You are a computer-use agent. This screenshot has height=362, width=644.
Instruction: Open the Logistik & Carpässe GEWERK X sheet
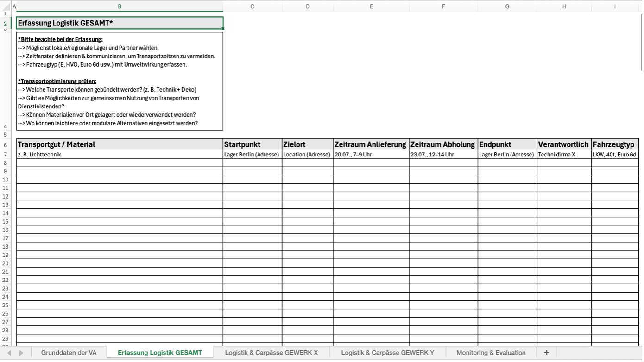coord(271,353)
